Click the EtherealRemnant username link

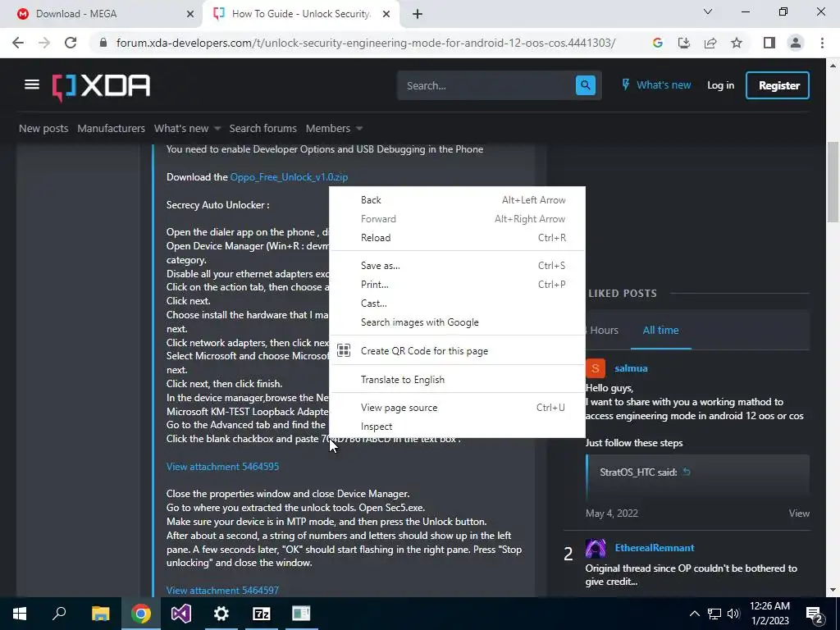click(x=654, y=547)
